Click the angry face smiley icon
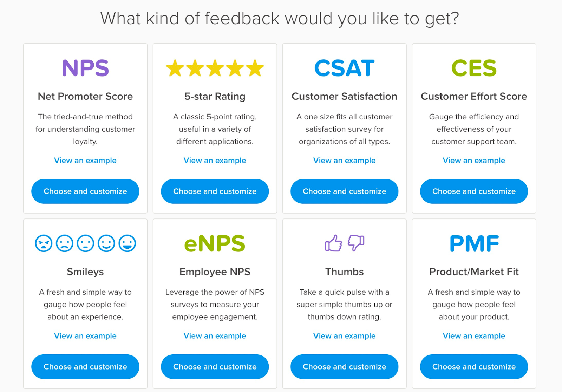Viewport: 562px width, 392px height. [44, 243]
